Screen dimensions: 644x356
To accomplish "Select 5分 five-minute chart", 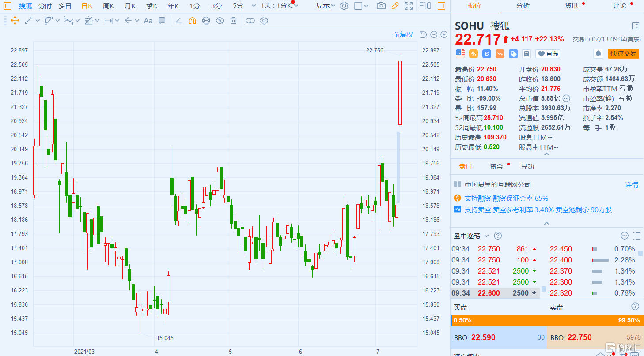I will [238, 6].
